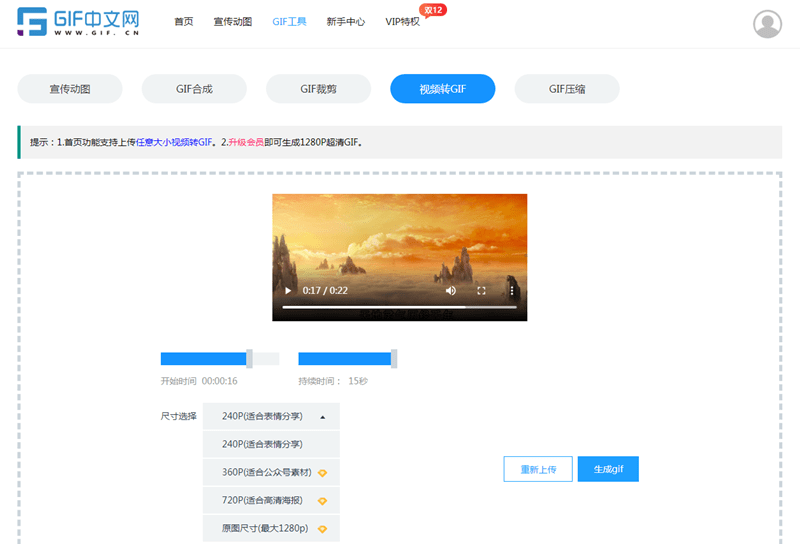Click diamond VIP icon beside 720P option
This screenshot has width=800, height=544.
click(322, 501)
